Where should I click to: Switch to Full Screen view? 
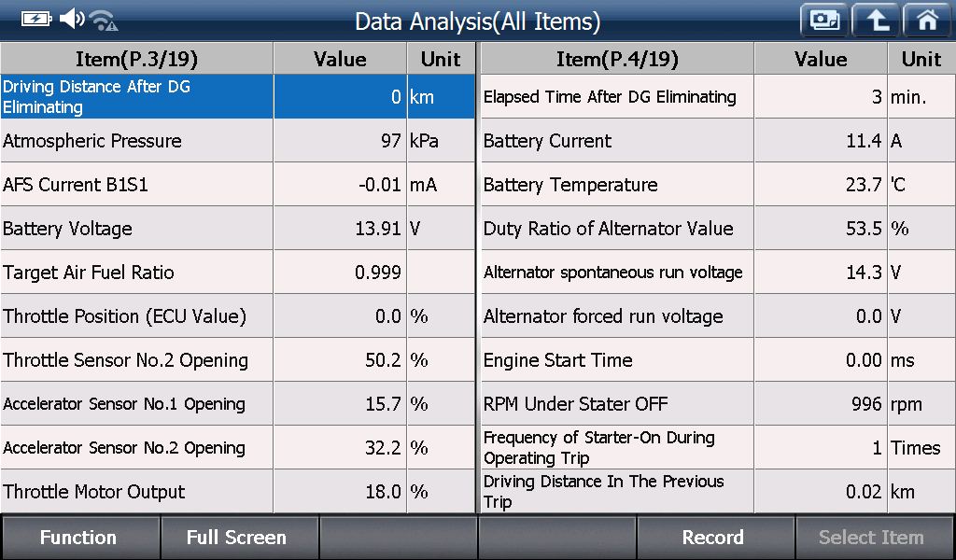click(x=238, y=538)
